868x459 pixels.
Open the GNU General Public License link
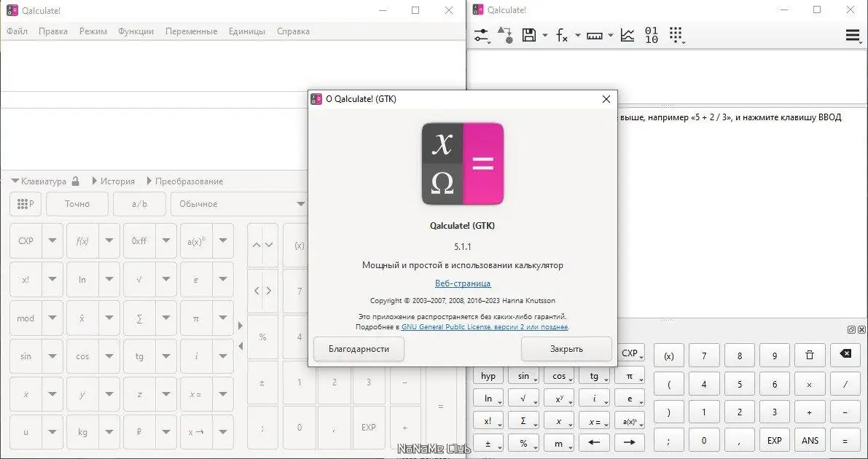click(x=485, y=327)
